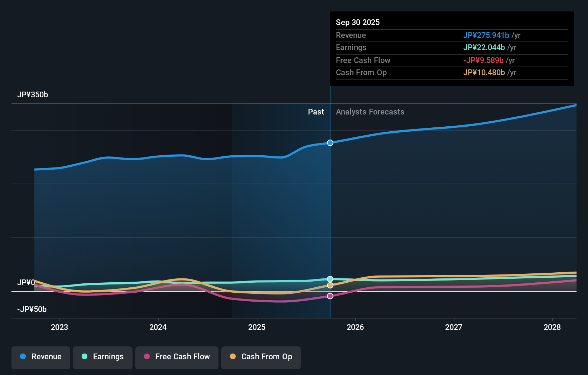Switch to the Past section of the chart
Image resolution: width=588 pixels, height=375 pixels.
coord(316,112)
